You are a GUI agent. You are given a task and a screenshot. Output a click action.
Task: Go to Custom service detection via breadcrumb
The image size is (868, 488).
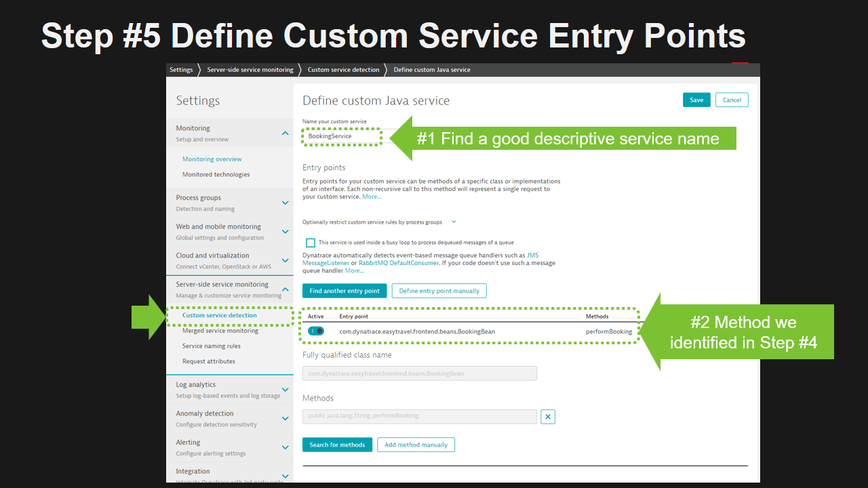click(x=342, y=69)
